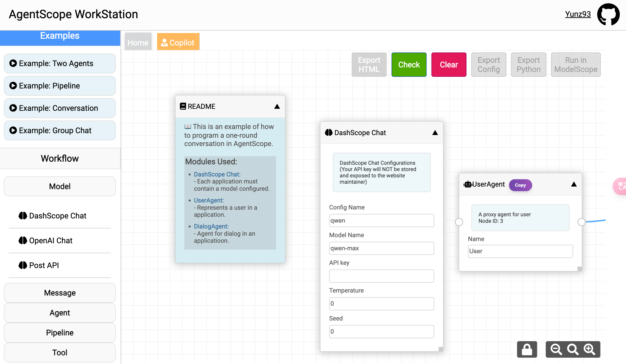
Task: Click the UserAgent input connector port
Action: click(459, 222)
